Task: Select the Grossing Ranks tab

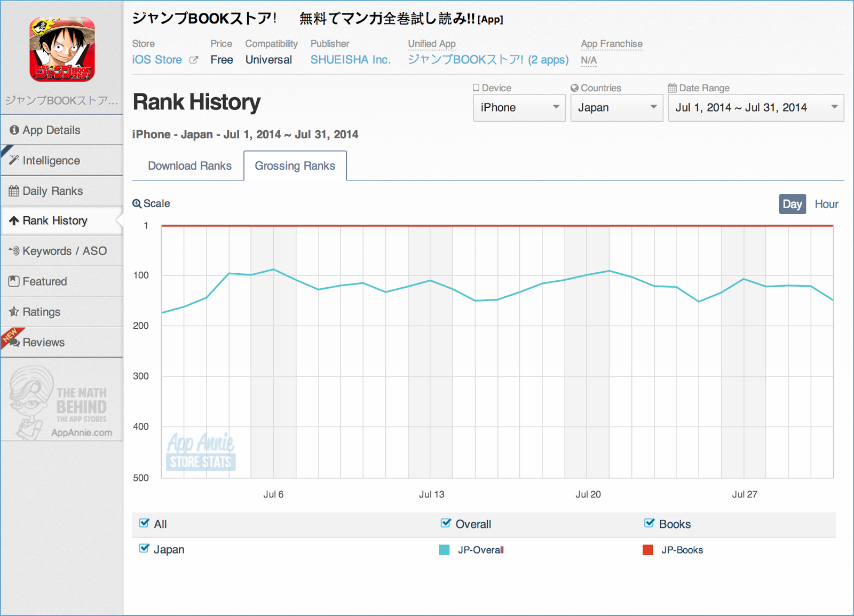Action: [295, 166]
